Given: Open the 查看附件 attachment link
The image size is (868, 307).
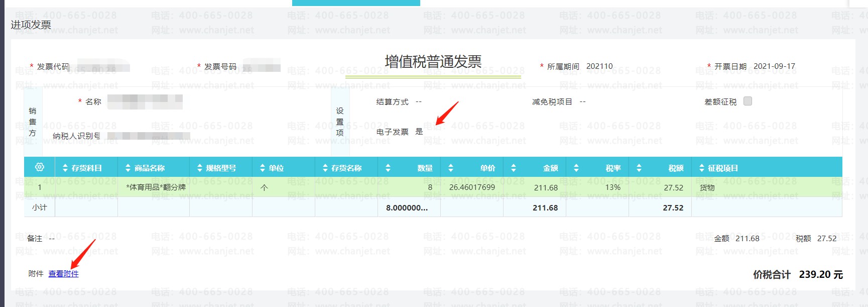Looking at the screenshot, I should click(x=63, y=274).
